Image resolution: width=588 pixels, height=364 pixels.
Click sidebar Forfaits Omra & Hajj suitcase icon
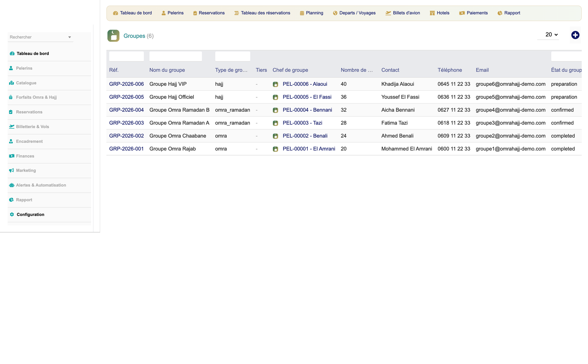pyautogui.click(x=11, y=97)
